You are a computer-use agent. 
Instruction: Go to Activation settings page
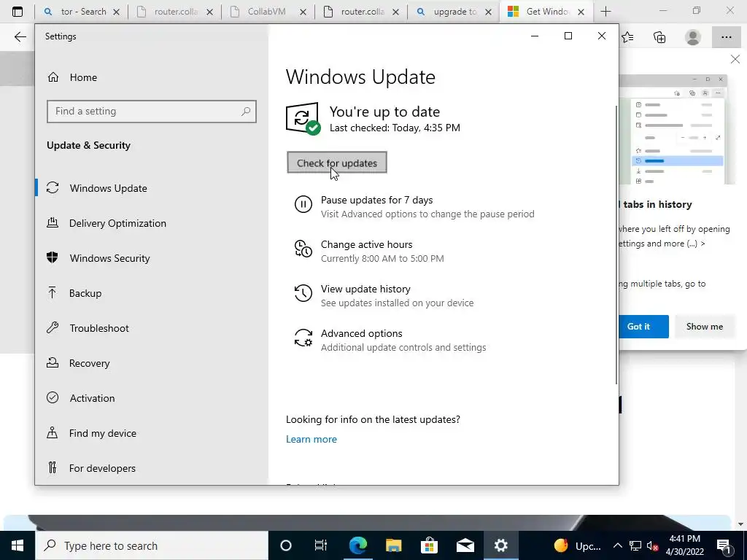[x=152, y=397]
